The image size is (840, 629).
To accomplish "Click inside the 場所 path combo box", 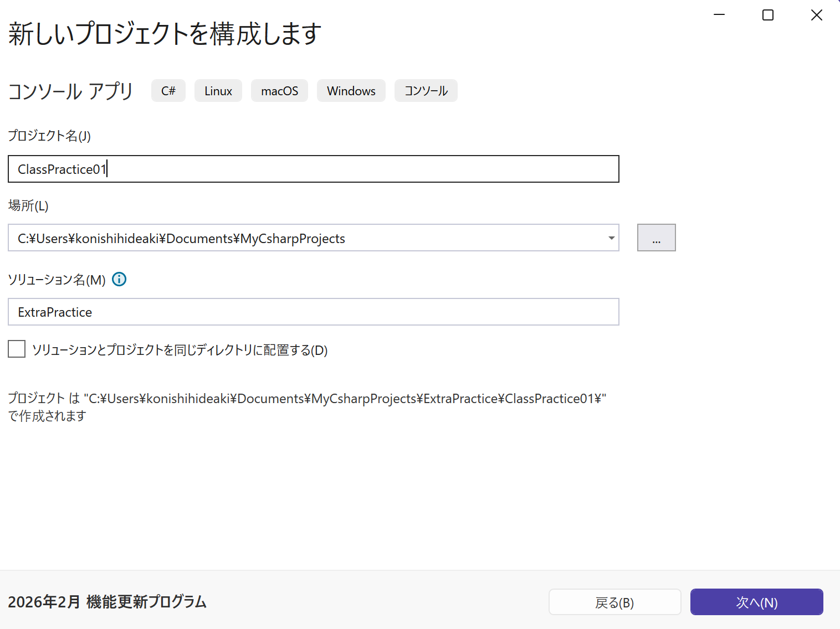I will 305,238.
